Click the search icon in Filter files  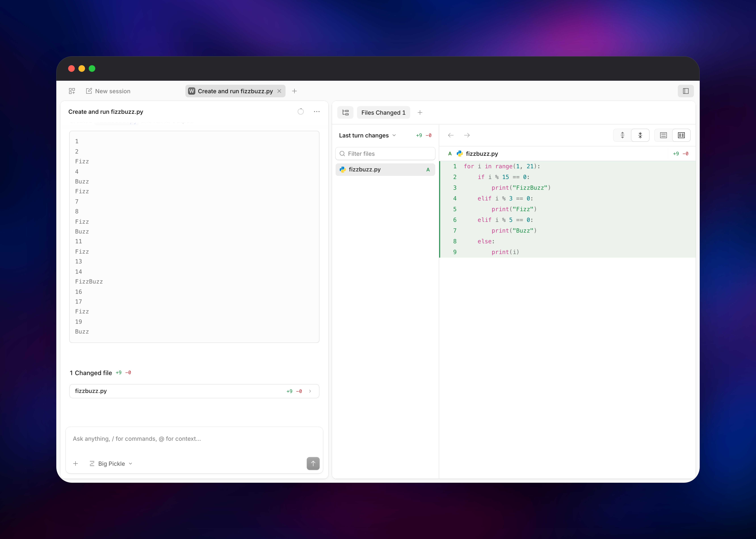[x=342, y=154]
